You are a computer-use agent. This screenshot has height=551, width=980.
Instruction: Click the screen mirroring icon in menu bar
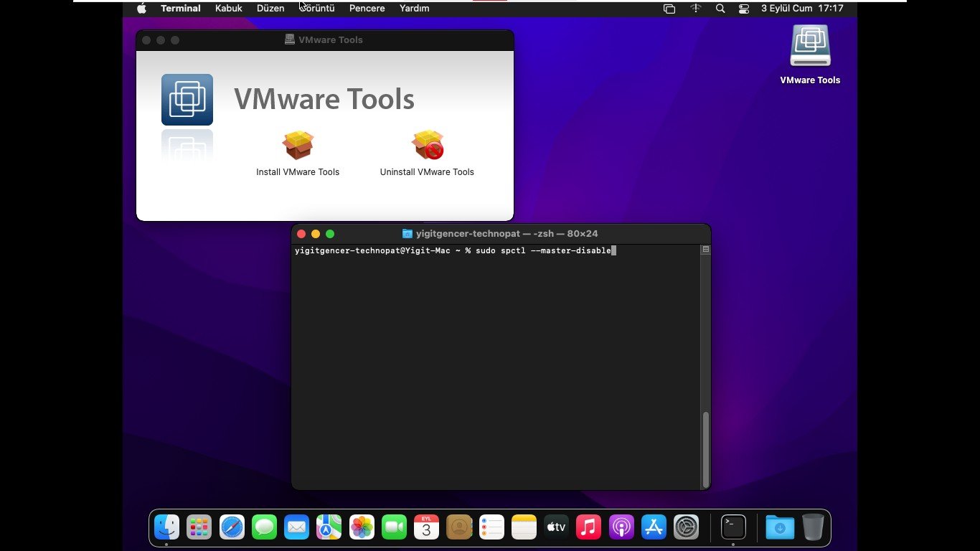(669, 9)
